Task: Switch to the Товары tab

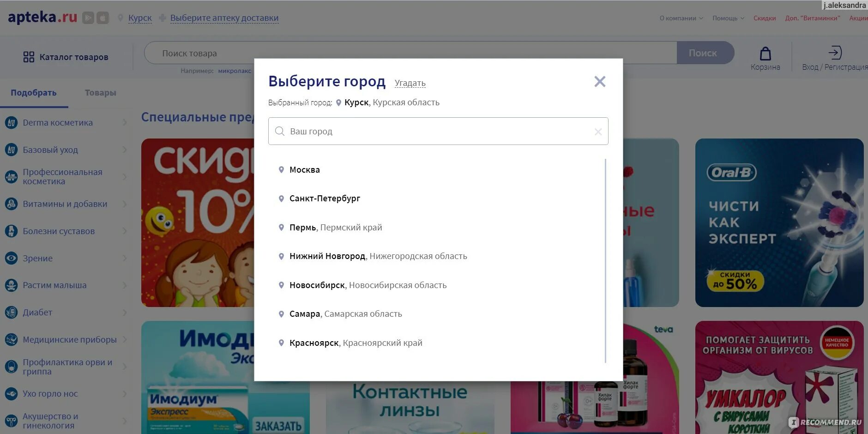Action: [101, 93]
